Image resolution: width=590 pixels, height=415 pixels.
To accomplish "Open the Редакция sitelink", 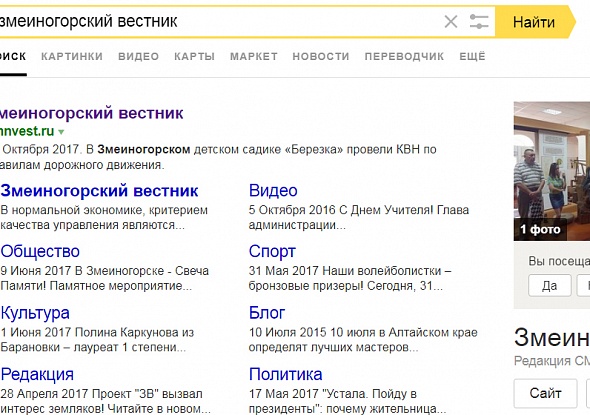I will coord(37,374).
